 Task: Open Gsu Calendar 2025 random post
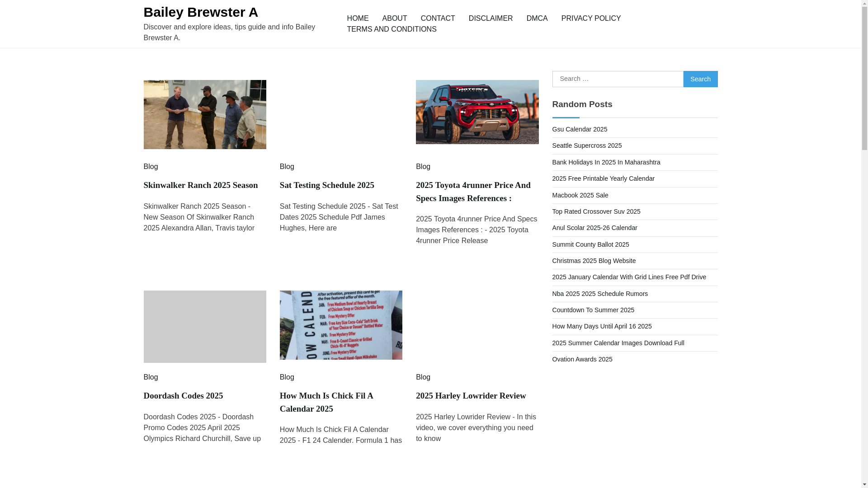click(x=580, y=129)
